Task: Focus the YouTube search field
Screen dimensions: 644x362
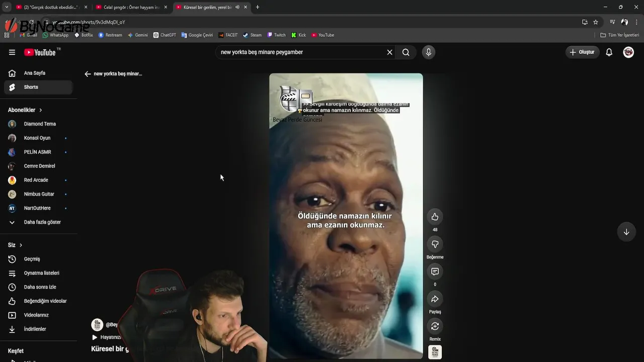Action: tap(302, 52)
